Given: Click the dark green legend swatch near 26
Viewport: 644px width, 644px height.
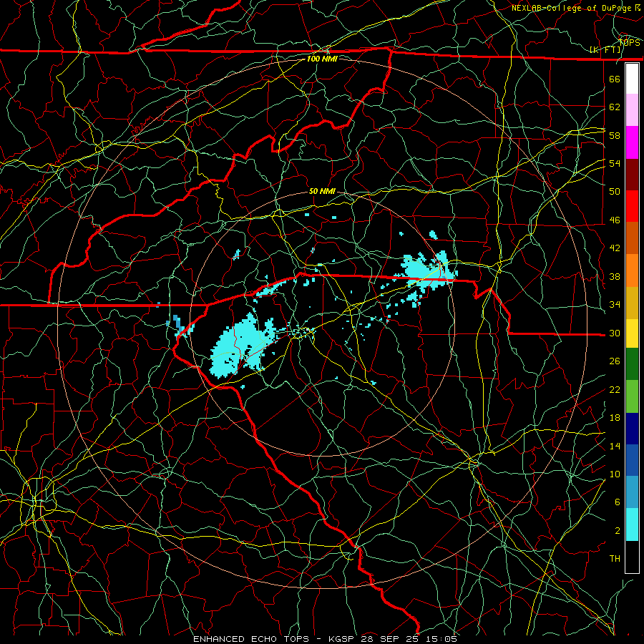Looking at the screenshot, I should pos(632,364).
